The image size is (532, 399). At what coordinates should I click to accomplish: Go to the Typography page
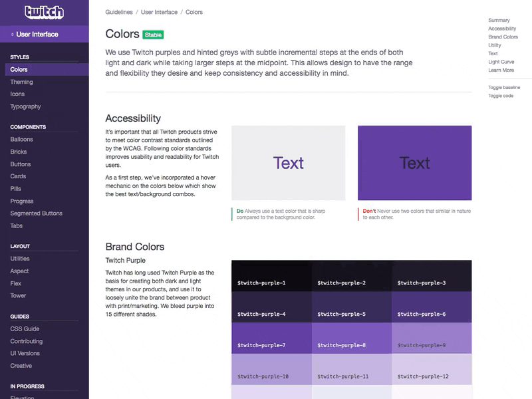coord(25,106)
